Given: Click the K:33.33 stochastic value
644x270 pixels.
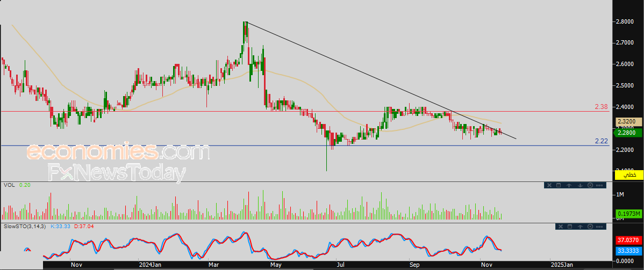Looking at the screenshot, I should coord(59,226).
